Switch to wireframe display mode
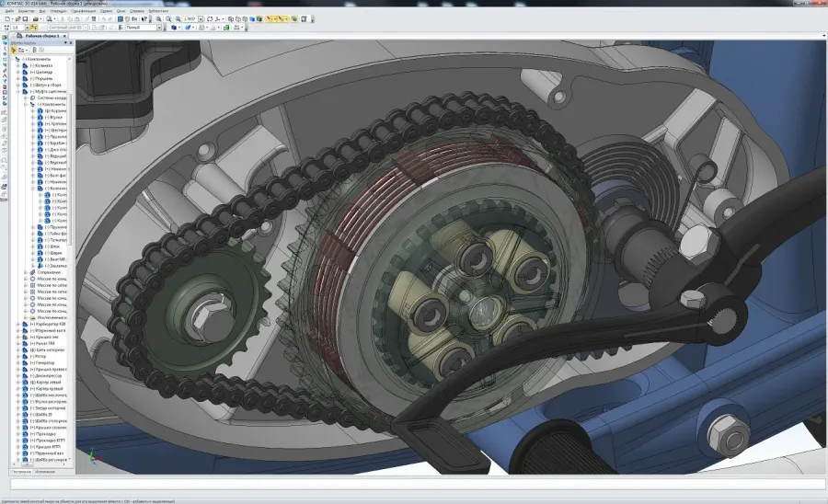Image resolution: width=828 pixels, height=504 pixels. [231, 19]
